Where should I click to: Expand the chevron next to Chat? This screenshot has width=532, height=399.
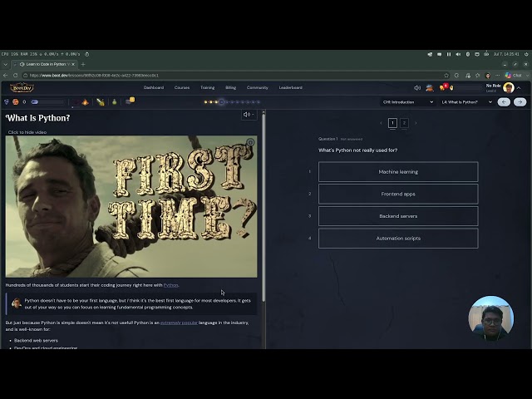click(x=528, y=76)
